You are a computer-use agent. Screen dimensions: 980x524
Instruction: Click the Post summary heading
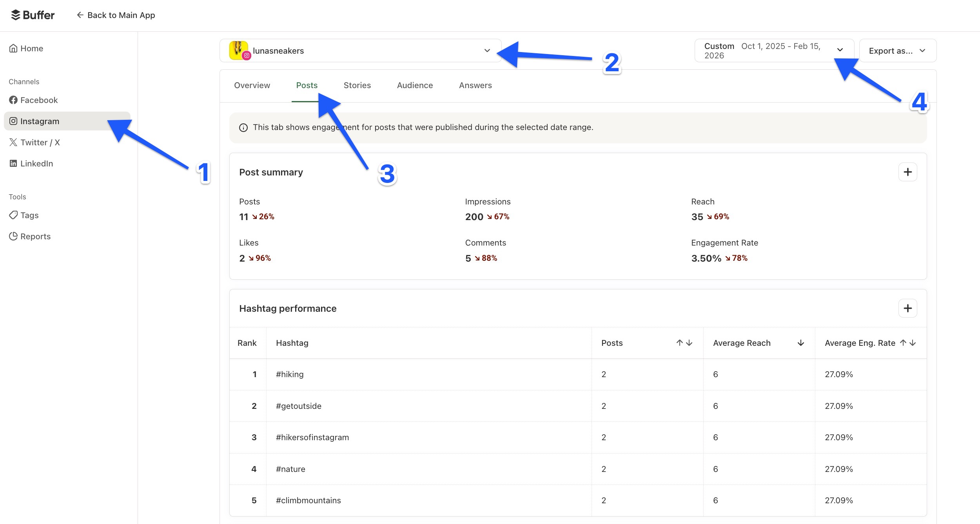coord(271,172)
